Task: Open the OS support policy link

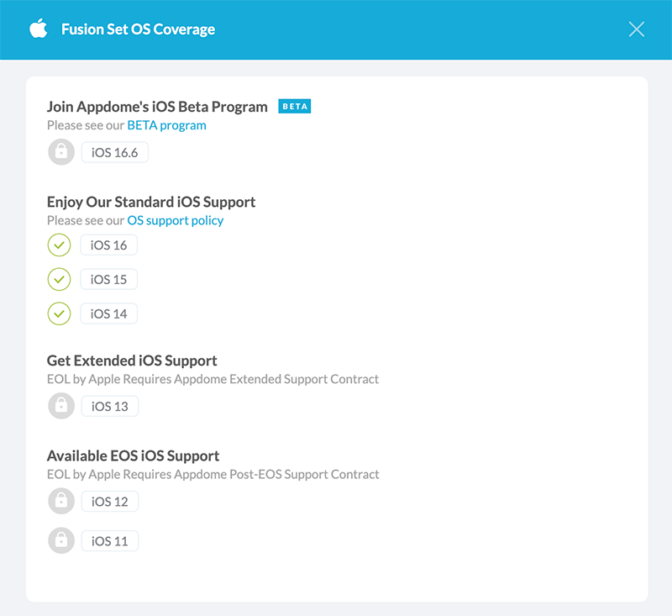Action: click(175, 220)
